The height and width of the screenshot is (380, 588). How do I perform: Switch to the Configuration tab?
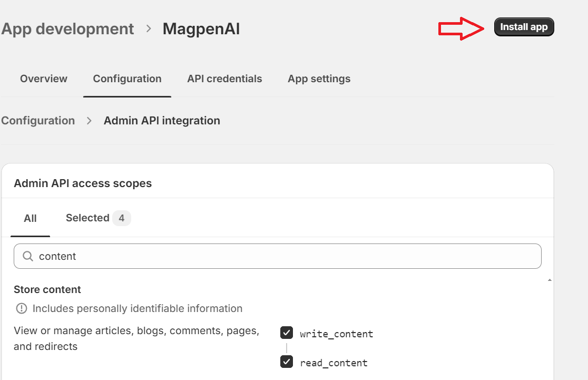tap(127, 79)
